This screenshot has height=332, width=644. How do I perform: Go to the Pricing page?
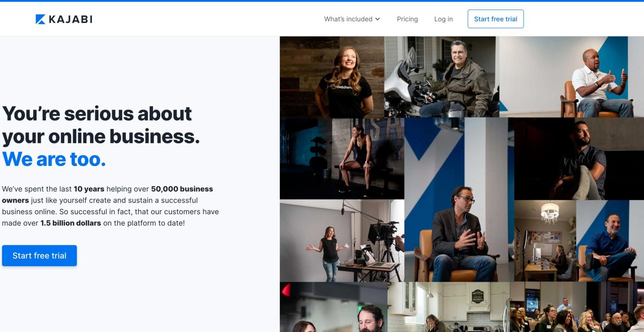click(407, 19)
